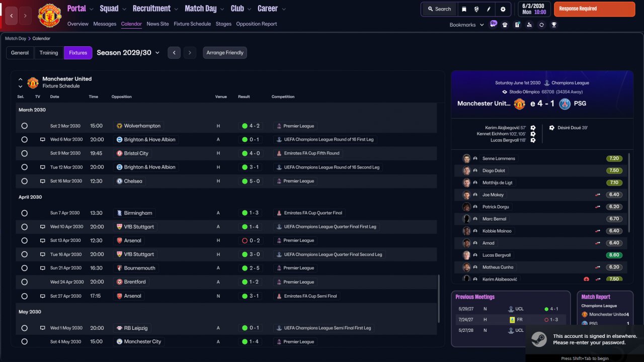Open the bookmark icon next to Search
644x362 pixels.
(464, 9)
